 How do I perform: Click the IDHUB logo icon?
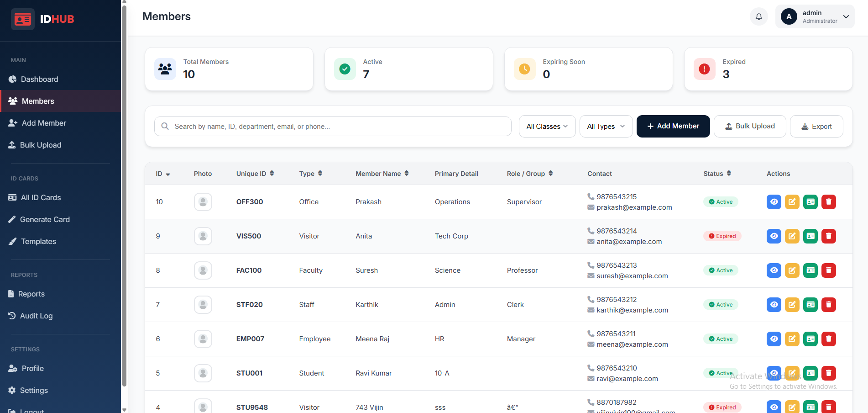pyautogui.click(x=22, y=19)
